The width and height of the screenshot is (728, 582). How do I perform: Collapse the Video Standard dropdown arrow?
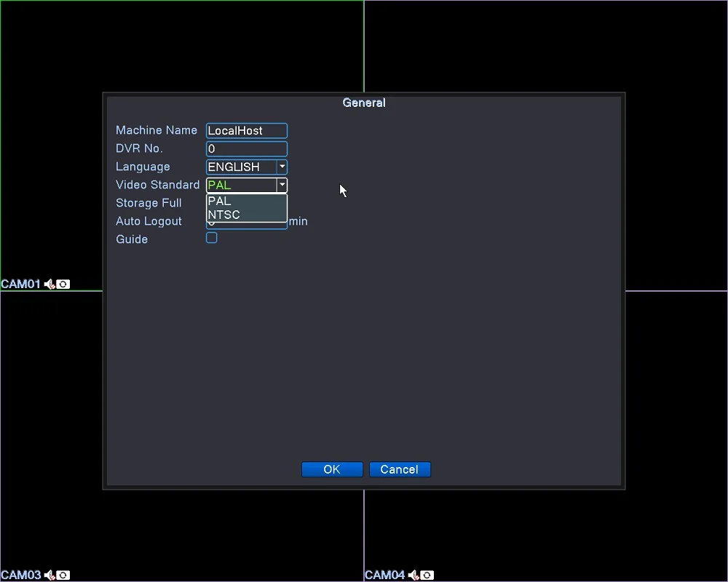[x=282, y=185]
